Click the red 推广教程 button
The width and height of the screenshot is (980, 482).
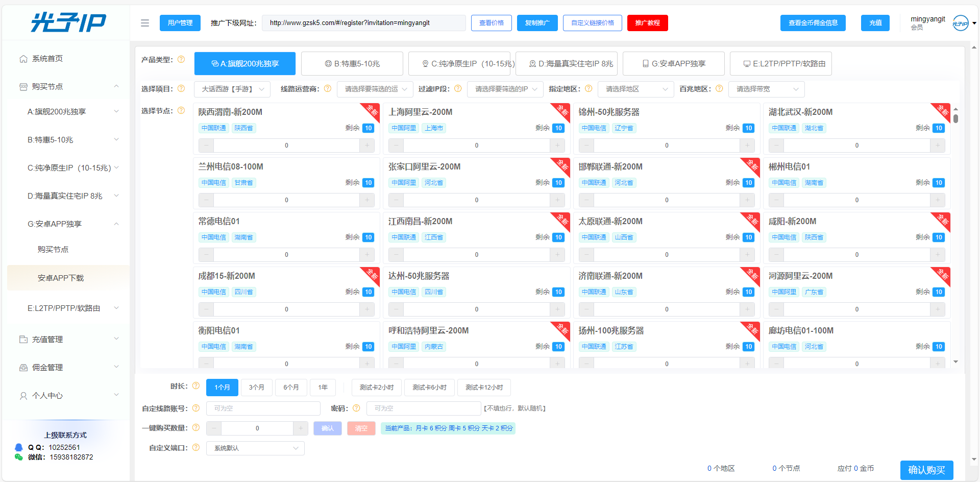tap(647, 23)
